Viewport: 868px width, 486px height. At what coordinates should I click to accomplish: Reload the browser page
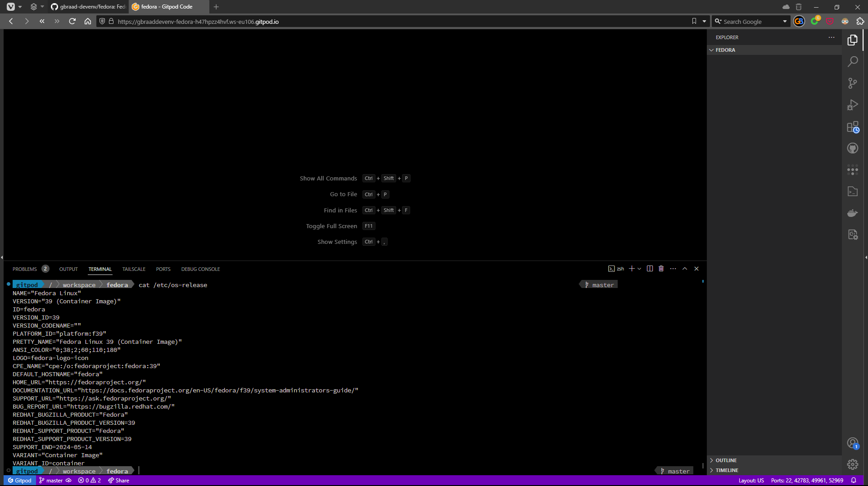click(72, 21)
